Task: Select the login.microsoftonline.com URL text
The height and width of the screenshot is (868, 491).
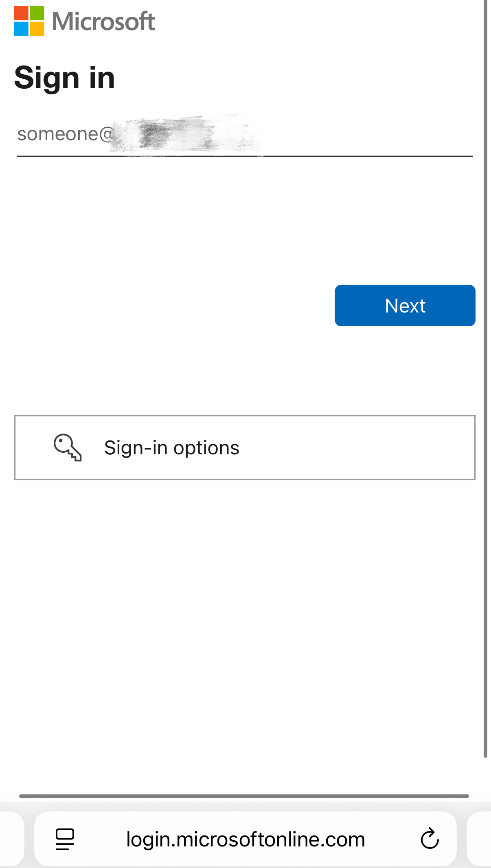Action: click(x=245, y=839)
